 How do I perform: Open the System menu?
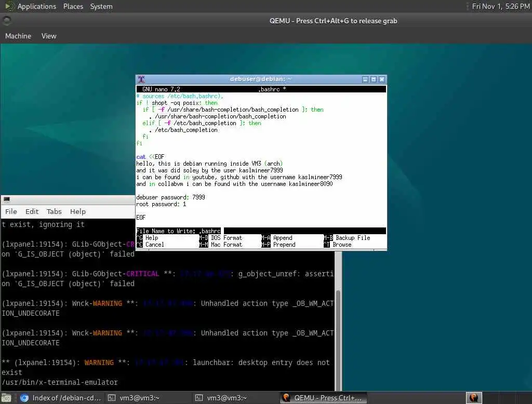click(x=101, y=6)
